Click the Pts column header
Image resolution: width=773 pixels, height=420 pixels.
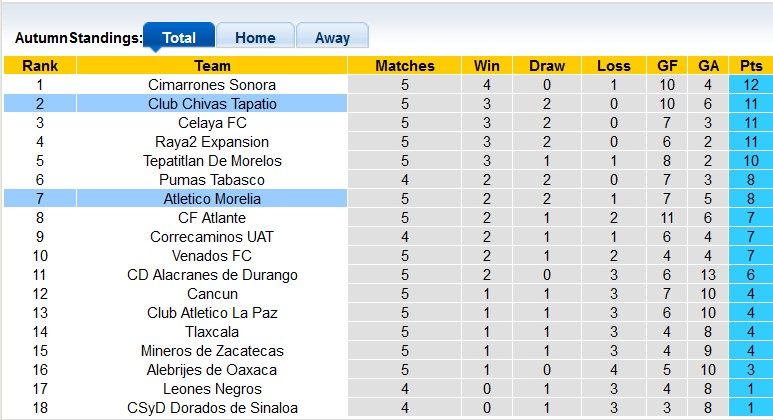pos(751,66)
